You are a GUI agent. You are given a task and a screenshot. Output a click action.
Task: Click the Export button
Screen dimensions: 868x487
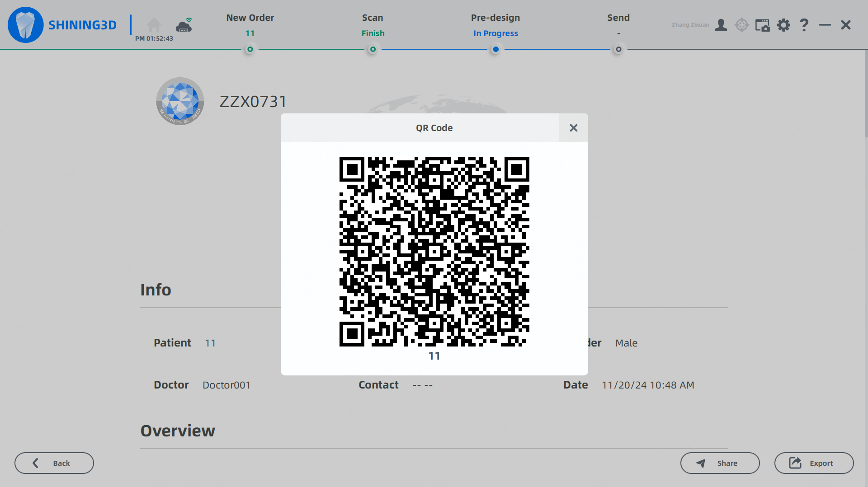click(814, 463)
